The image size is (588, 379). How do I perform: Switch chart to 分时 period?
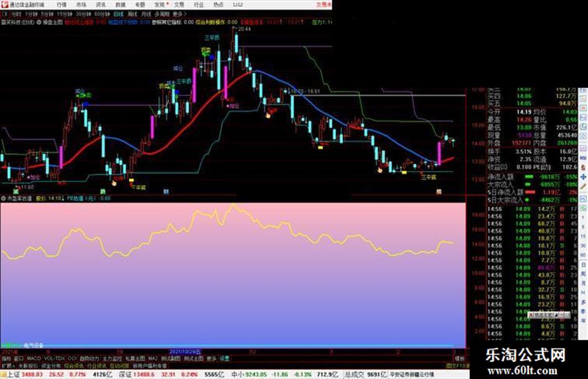pyautogui.click(x=16, y=14)
